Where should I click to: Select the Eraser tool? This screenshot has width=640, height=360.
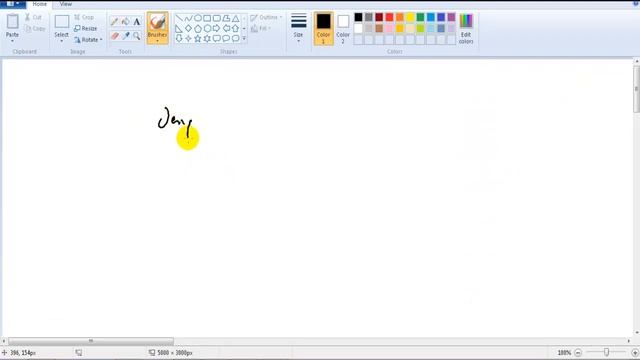pyautogui.click(x=115, y=36)
